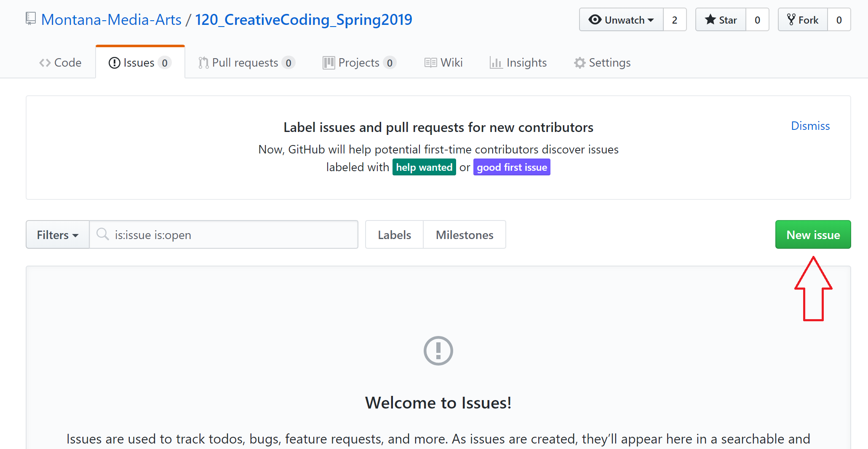Click the repository book icon
The height and width of the screenshot is (449, 868).
(x=30, y=19)
